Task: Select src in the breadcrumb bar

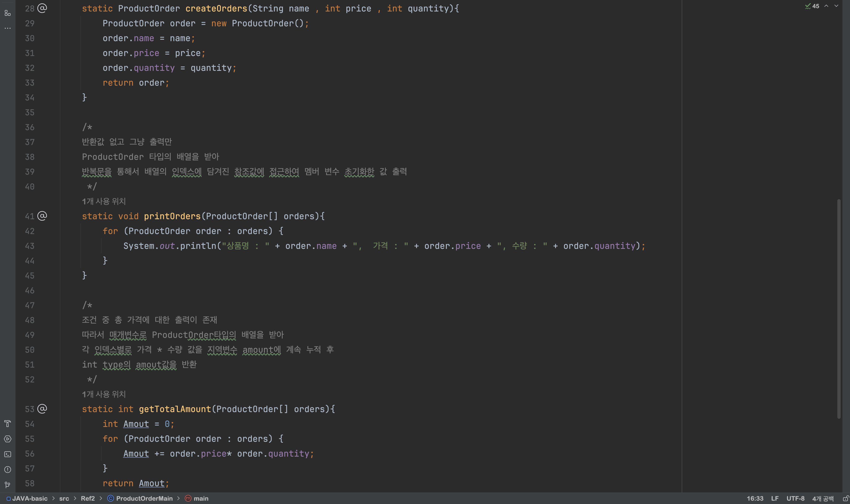Action: pyautogui.click(x=64, y=498)
